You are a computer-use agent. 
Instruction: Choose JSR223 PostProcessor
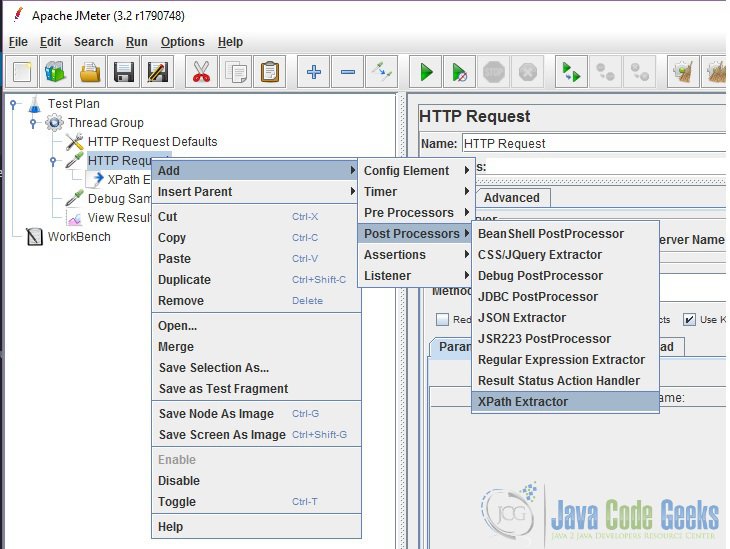click(x=566, y=339)
